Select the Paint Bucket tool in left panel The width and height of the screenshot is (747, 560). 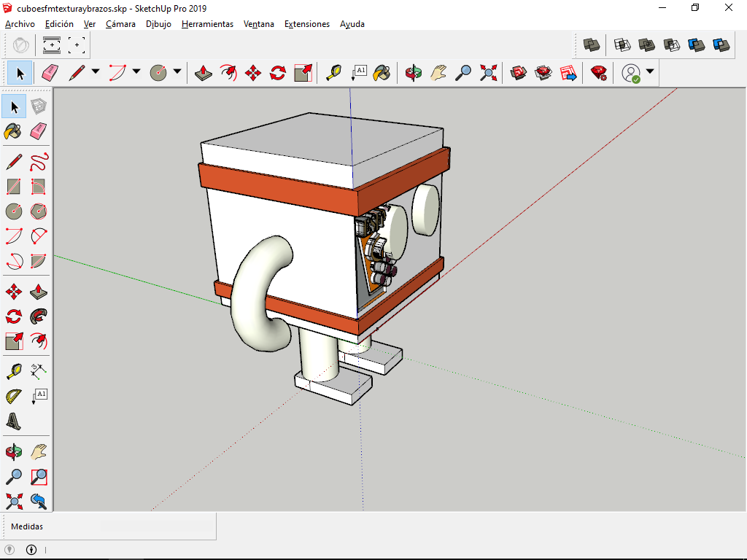(14, 131)
